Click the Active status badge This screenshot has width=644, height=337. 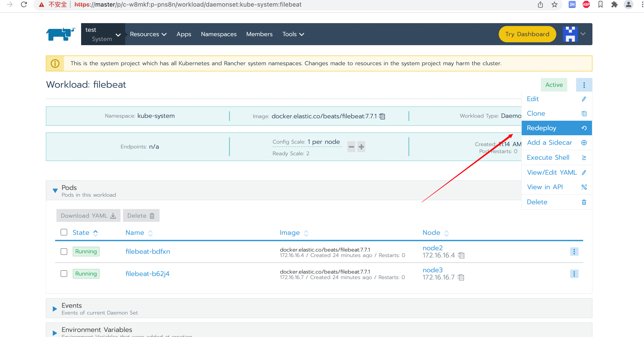pos(554,85)
